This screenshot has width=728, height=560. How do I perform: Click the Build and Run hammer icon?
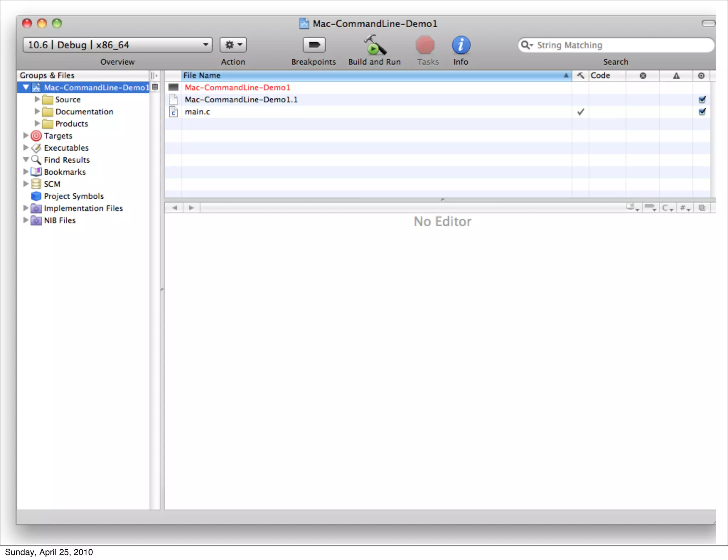[x=374, y=45]
